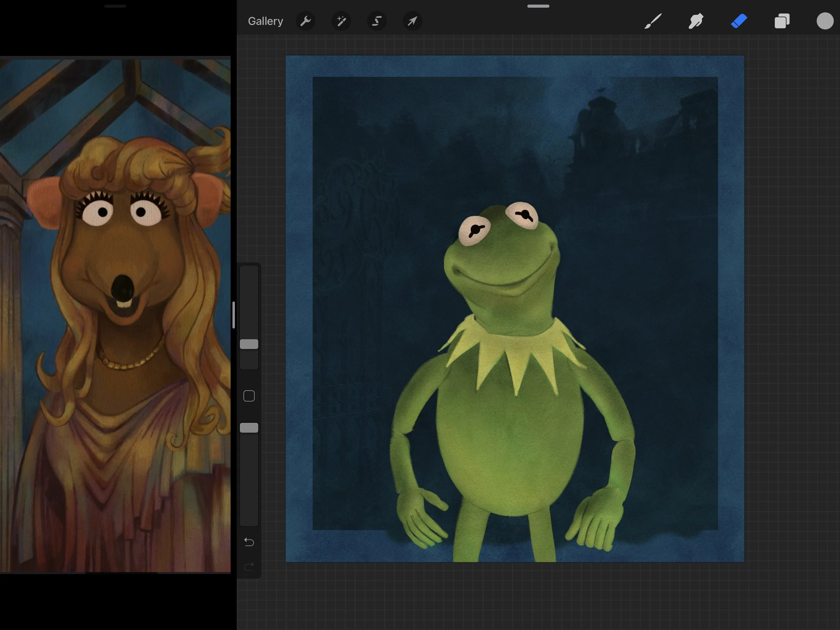This screenshot has height=630, width=840.
Task: Tap multitasking handle above reference photo app
Action: point(115,6)
